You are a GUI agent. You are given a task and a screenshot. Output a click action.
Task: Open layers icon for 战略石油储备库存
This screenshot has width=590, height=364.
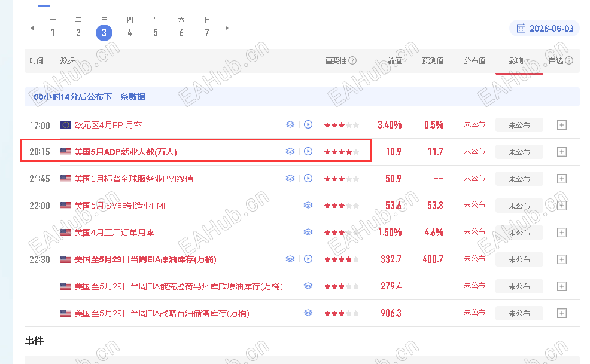308,313
